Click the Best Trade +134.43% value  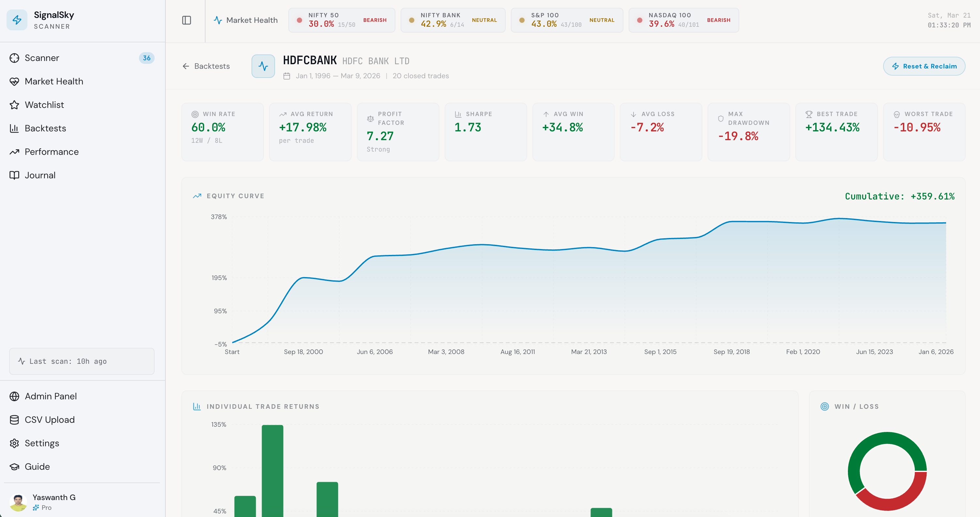(x=832, y=127)
